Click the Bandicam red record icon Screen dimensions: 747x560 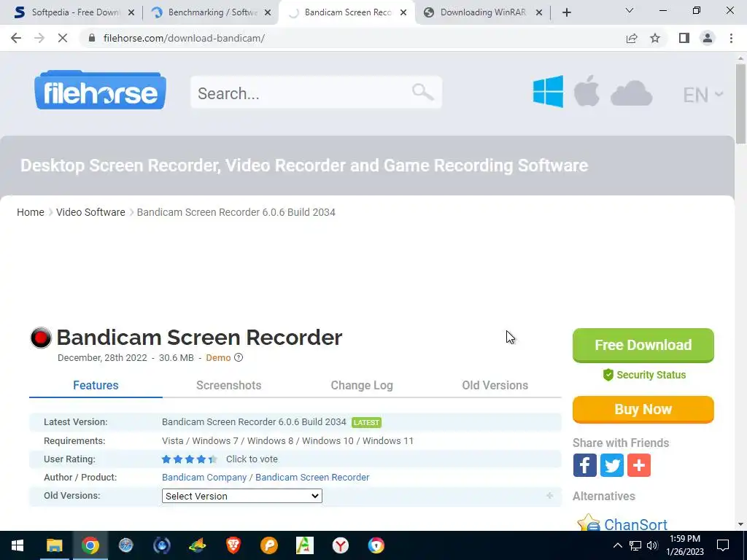coord(41,338)
